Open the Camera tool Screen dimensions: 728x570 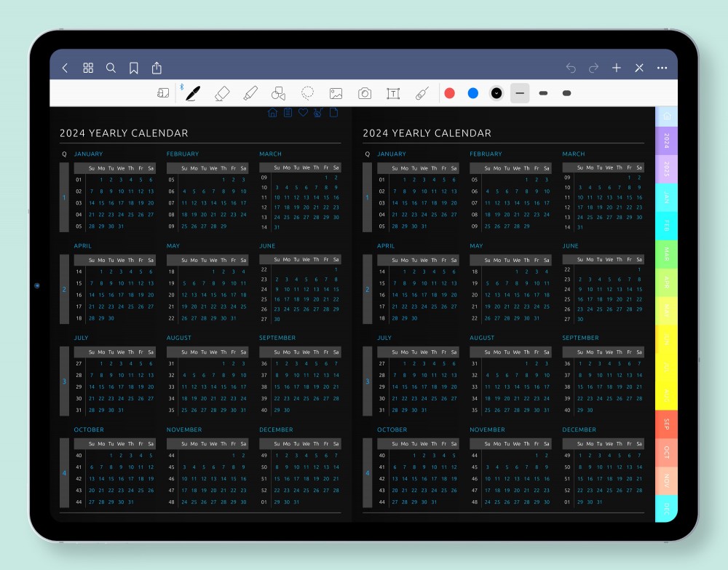[x=365, y=94]
